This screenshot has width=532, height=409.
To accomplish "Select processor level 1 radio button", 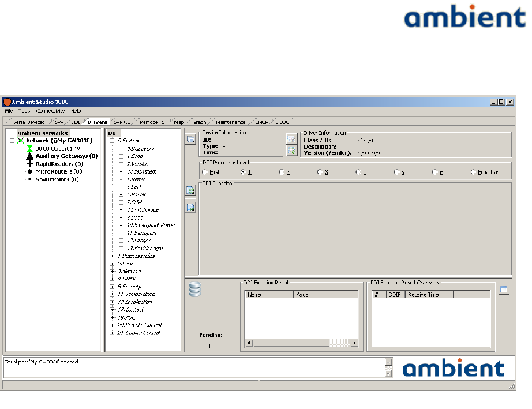I will click(x=243, y=172).
